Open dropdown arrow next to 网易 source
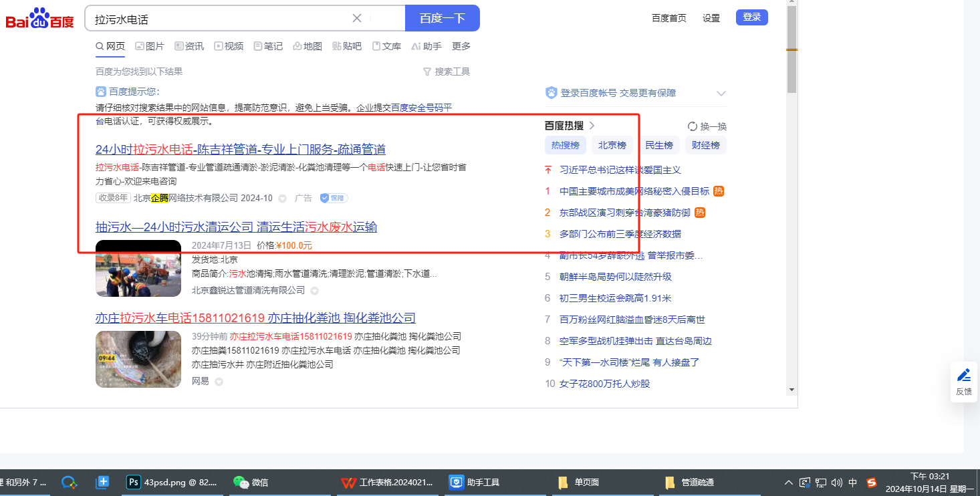Viewport: 980px width, 496px height. (x=219, y=382)
